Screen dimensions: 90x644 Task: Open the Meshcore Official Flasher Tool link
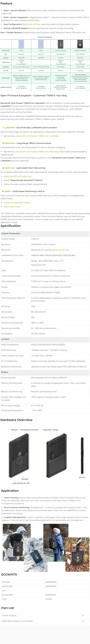[x=18, y=176]
